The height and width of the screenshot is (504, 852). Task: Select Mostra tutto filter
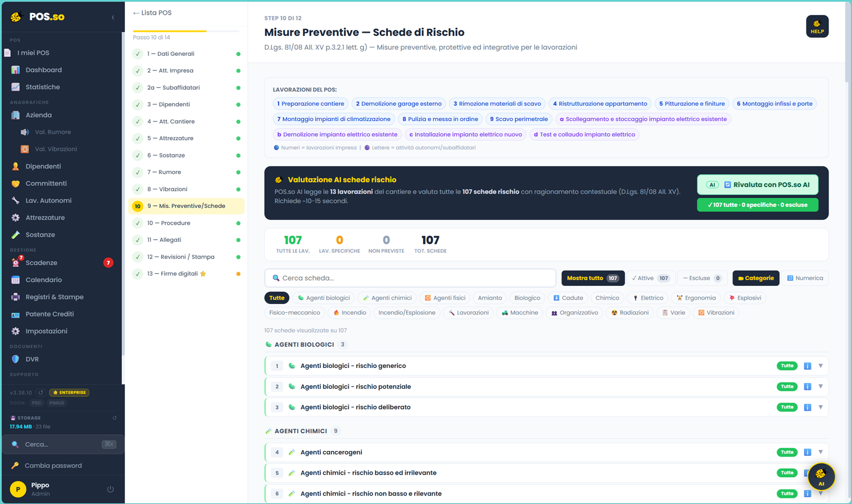[x=593, y=278]
